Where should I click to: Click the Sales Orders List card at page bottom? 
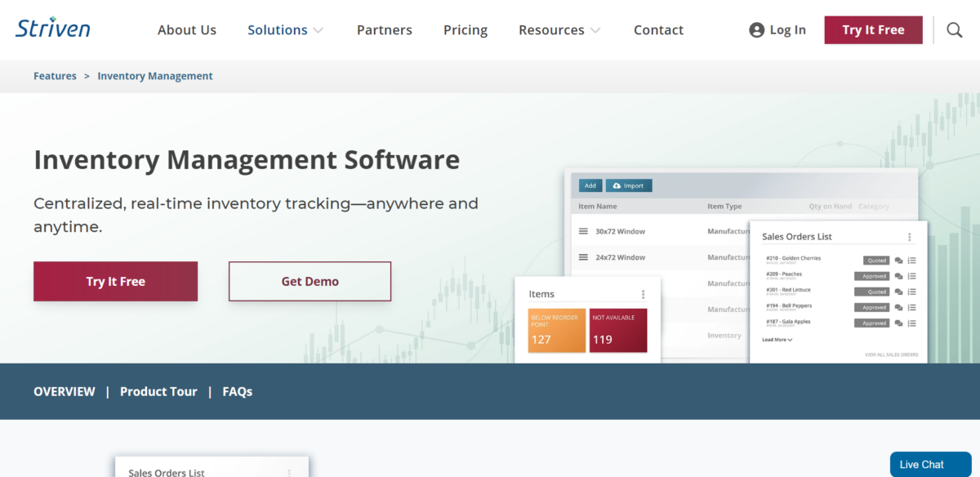(212, 467)
